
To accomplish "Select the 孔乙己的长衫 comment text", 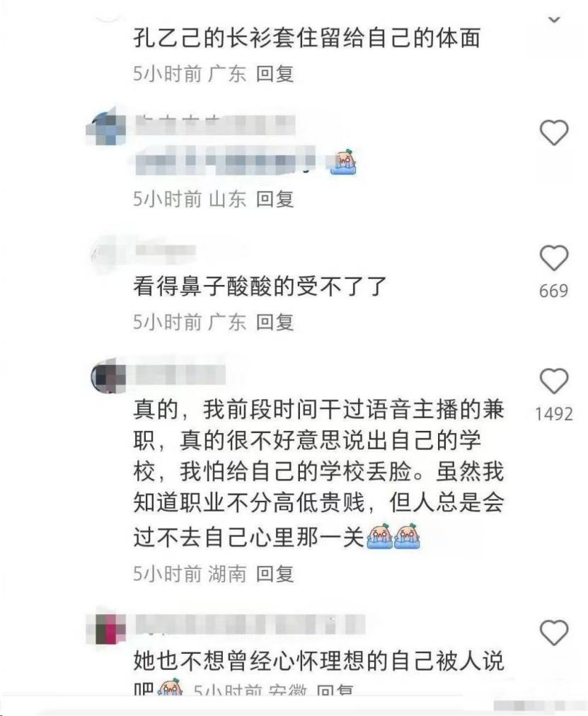I will [x=307, y=38].
